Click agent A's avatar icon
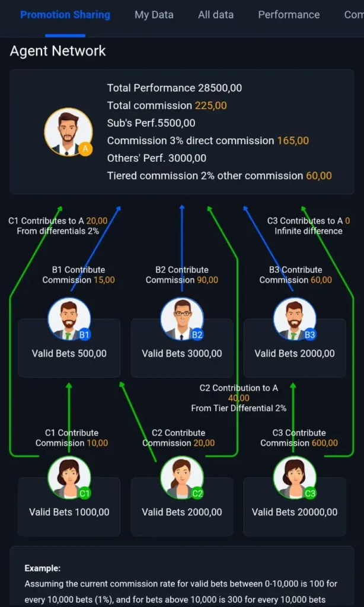 pyautogui.click(x=68, y=132)
